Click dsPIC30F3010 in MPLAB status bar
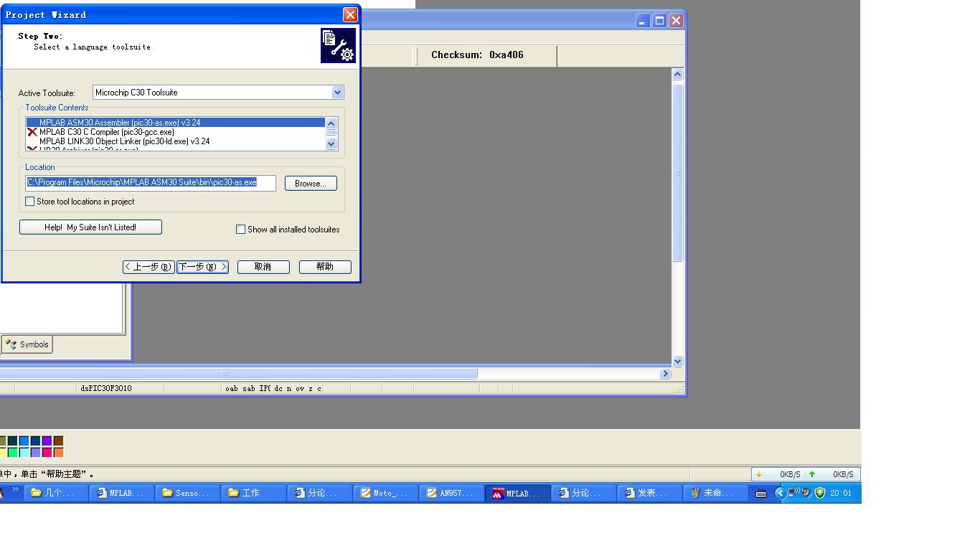The image size is (980, 551). click(x=106, y=388)
